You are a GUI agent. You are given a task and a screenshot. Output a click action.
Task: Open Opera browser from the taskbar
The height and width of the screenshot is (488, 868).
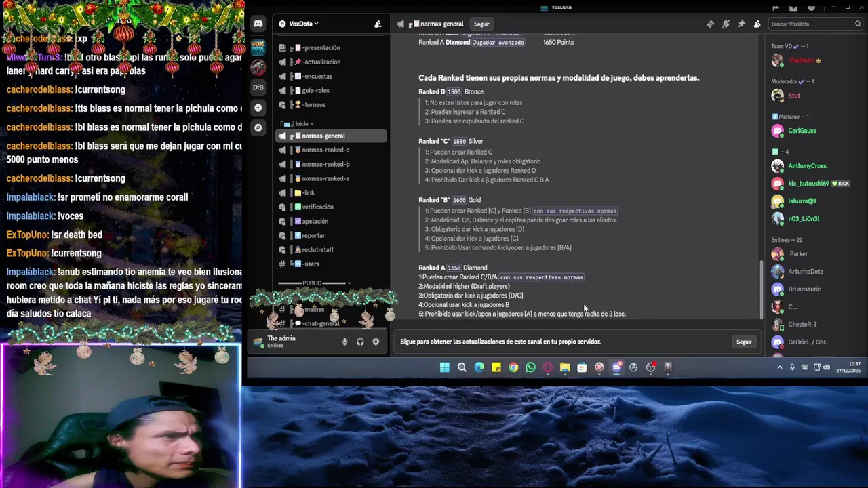547,367
